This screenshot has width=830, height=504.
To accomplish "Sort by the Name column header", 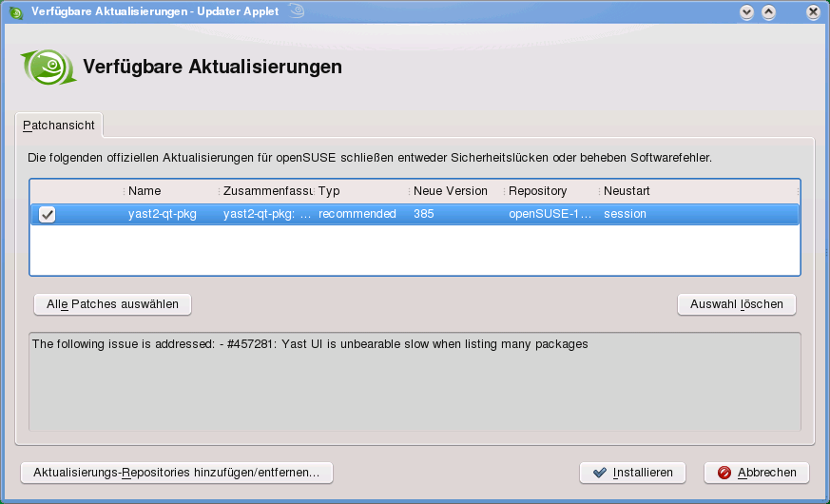I will click(x=170, y=191).
